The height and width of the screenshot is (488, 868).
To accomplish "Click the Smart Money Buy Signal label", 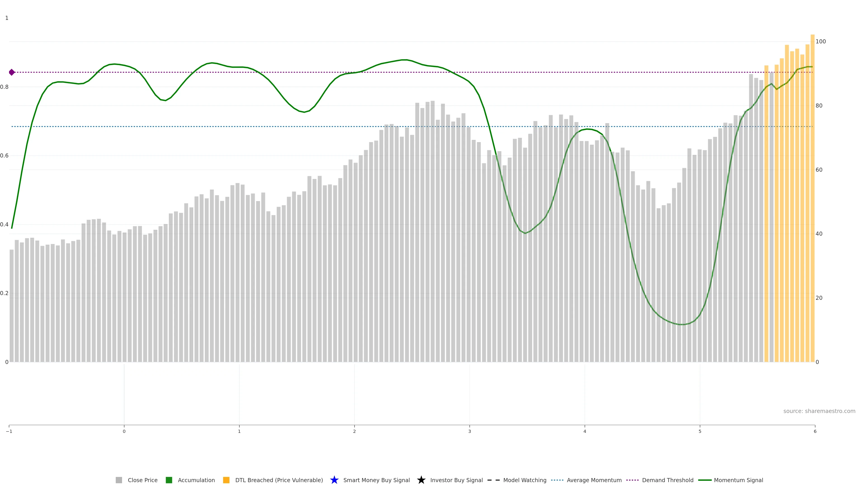I will coord(376,480).
